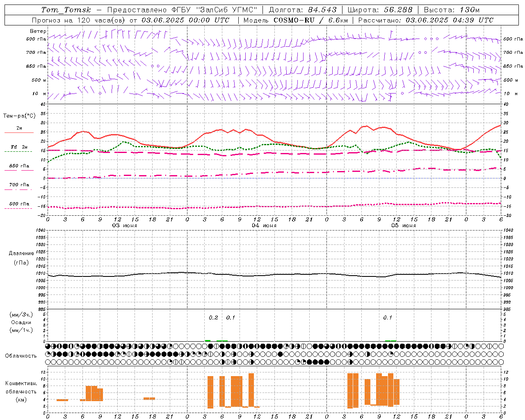Screen dimensions: 525x420
Task: Click the (мм/1ч.) precipitation unit label
Action: pos(21,330)
